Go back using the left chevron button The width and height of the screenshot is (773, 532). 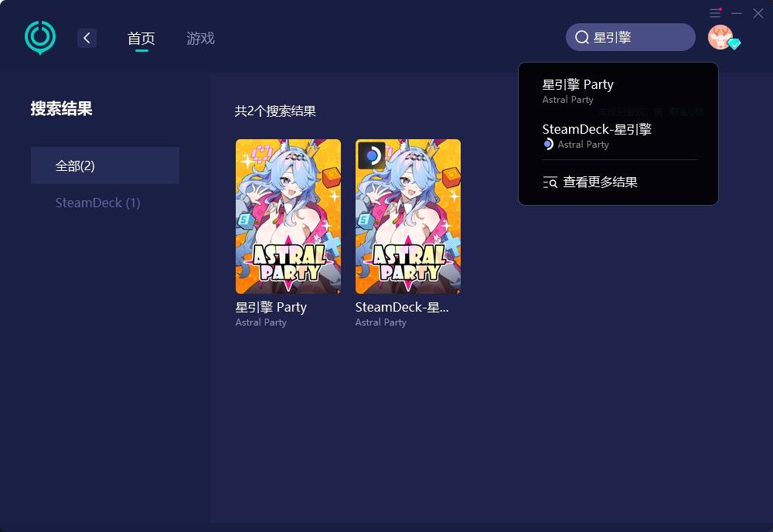[87, 38]
